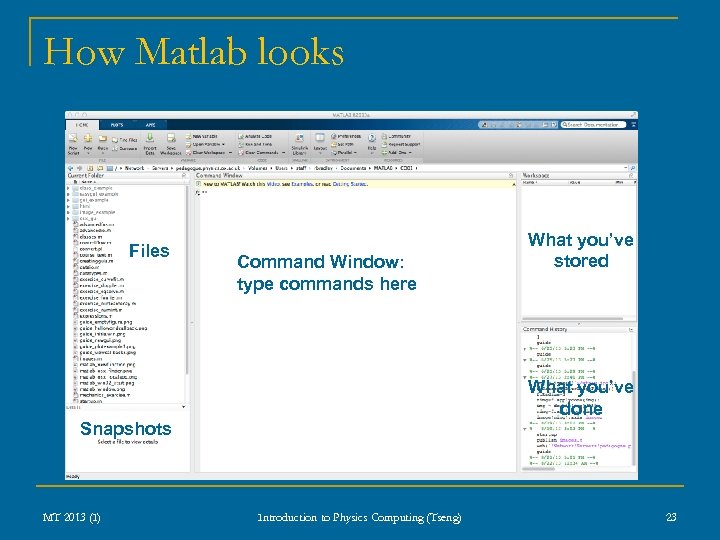
Task: Select Users in the folder path
Action: click(281, 168)
